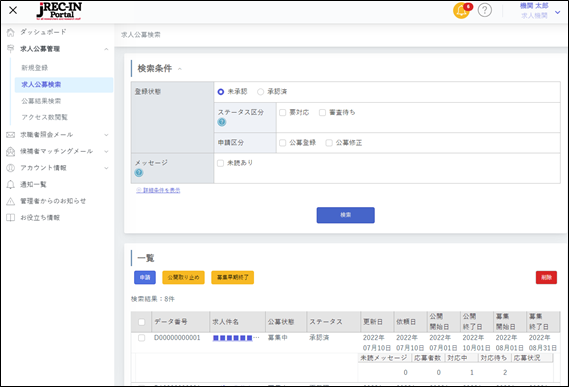Click the 求人公募検索 breadcrumb text
Viewport: 569px width, 387px height.
(141, 35)
